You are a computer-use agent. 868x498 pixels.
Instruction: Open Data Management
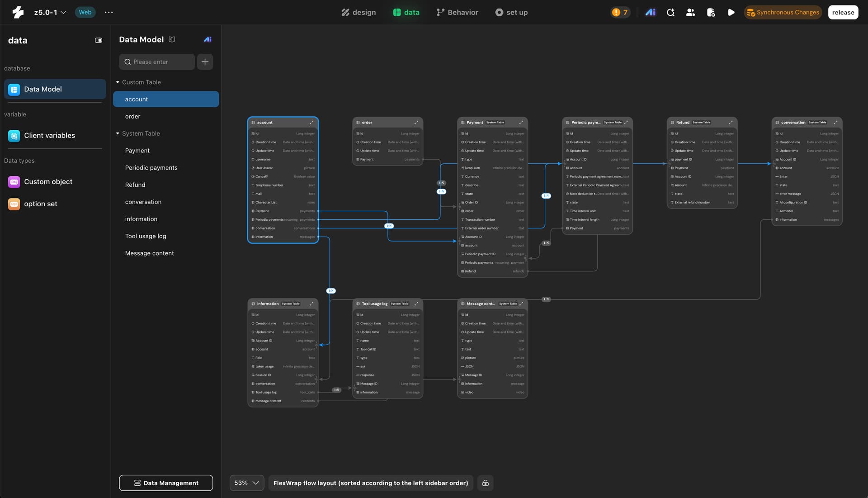pos(166,483)
